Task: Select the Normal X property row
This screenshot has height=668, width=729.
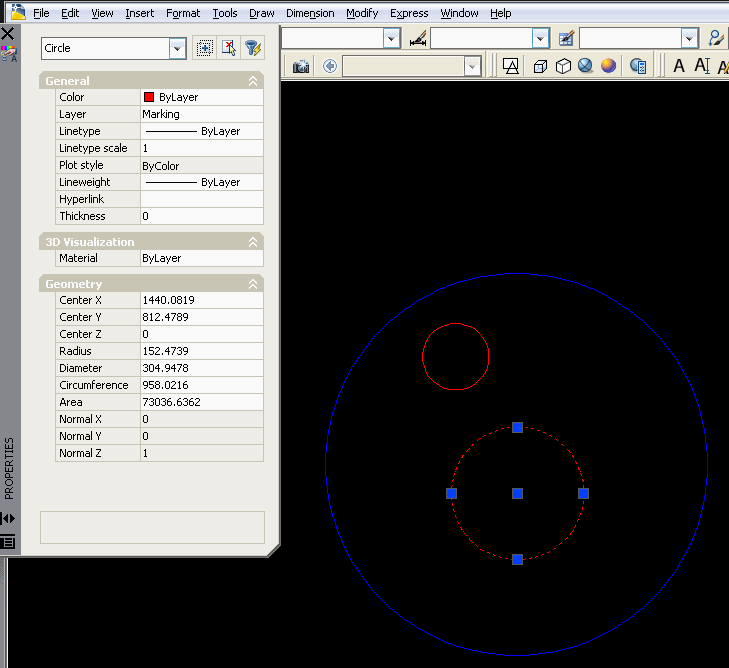Action: pos(159,419)
